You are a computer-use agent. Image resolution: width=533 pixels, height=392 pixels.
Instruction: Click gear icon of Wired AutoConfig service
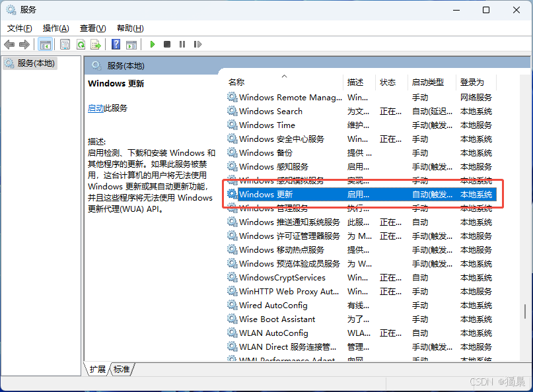pyautogui.click(x=232, y=305)
